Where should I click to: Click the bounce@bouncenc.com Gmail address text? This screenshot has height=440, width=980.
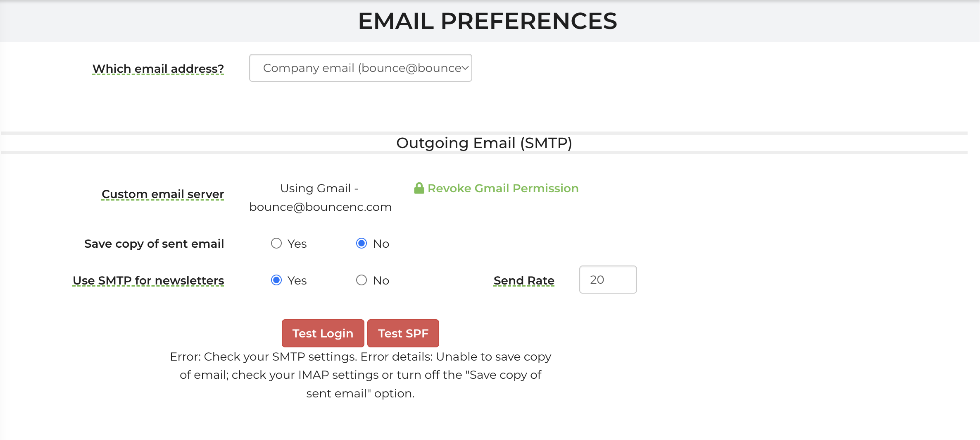coord(320,207)
